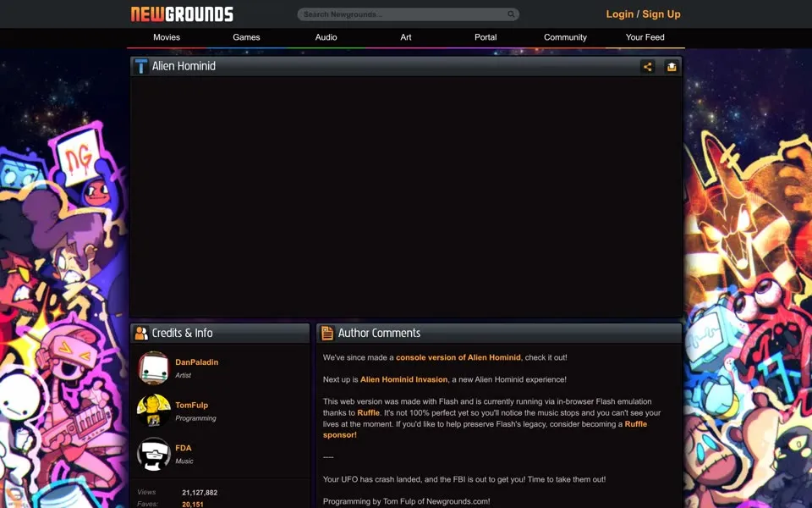
Task: Click the search magnifier icon
Action: tap(511, 14)
